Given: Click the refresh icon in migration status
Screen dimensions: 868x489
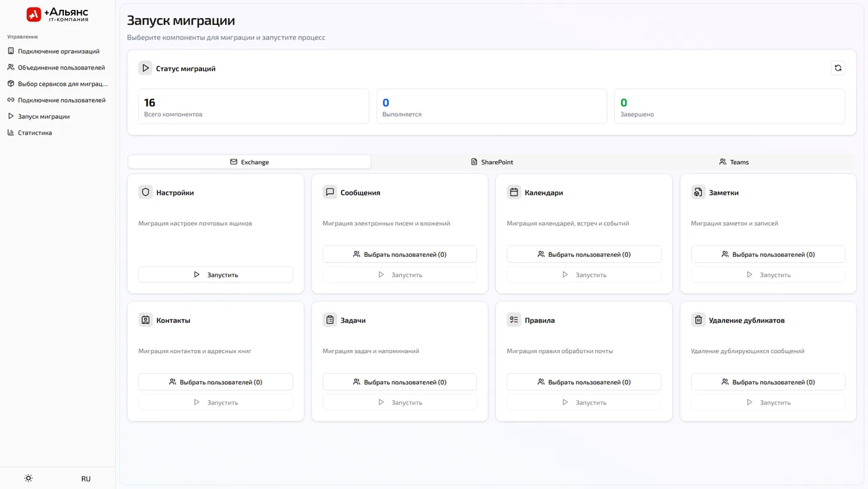Looking at the screenshot, I should point(838,68).
